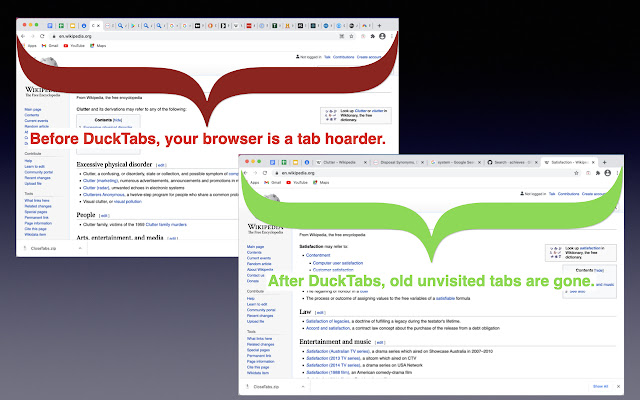Go back in the front Satisfaction window
The image size is (640, 400).
click(246, 173)
